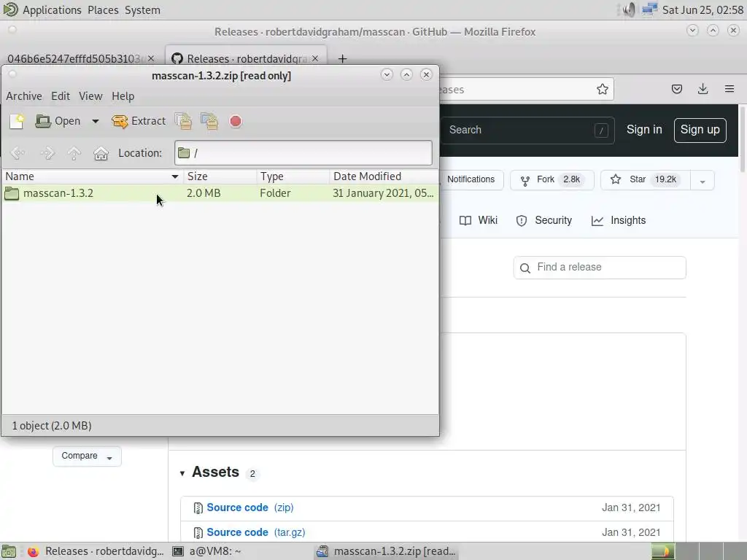The height and width of the screenshot is (560, 747).
Task: Sort by Date Modified column header
Action: click(x=384, y=176)
